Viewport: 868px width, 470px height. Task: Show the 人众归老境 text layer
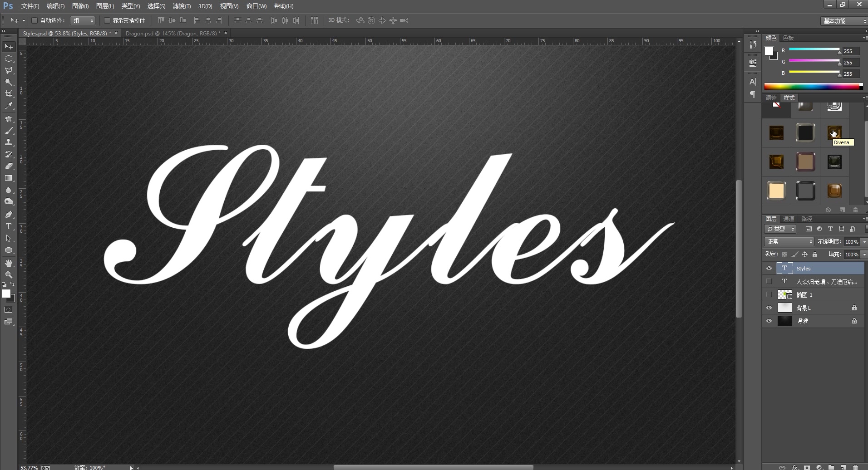pos(769,281)
